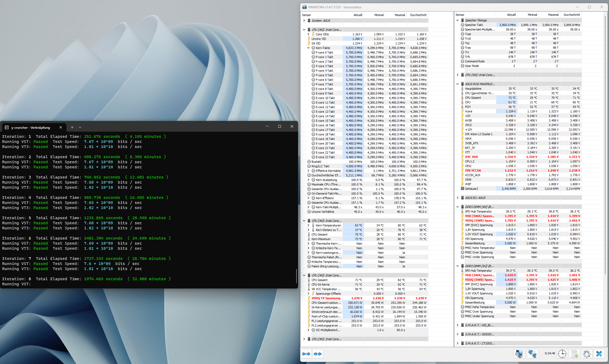The height and width of the screenshot is (364, 609).
Task: Open the system summary monitor icon
Action: coord(519,354)
